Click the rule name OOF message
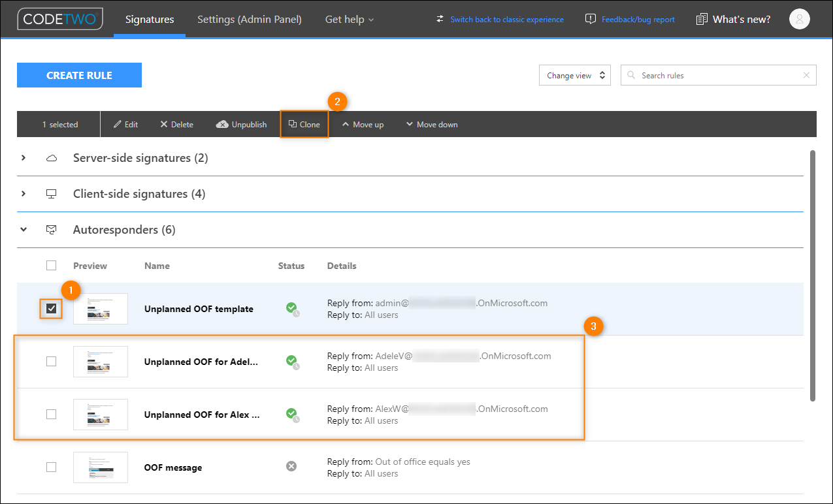The width and height of the screenshot is (833, 504). coord(173,467)
